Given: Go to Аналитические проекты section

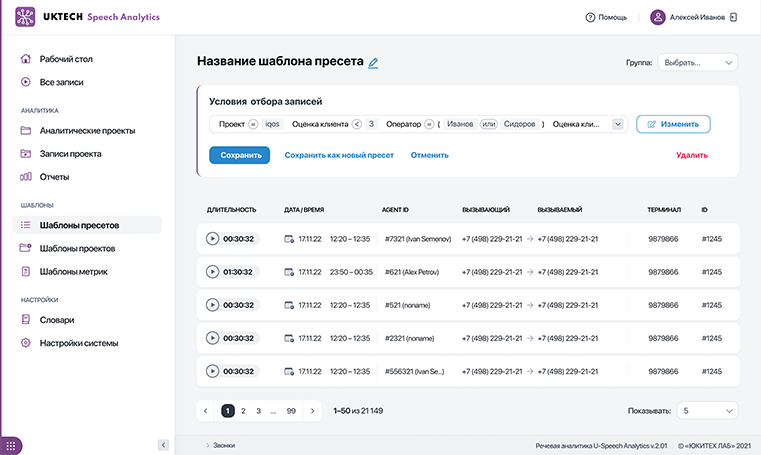Looking at the screenshot, I should coord(87,130).
